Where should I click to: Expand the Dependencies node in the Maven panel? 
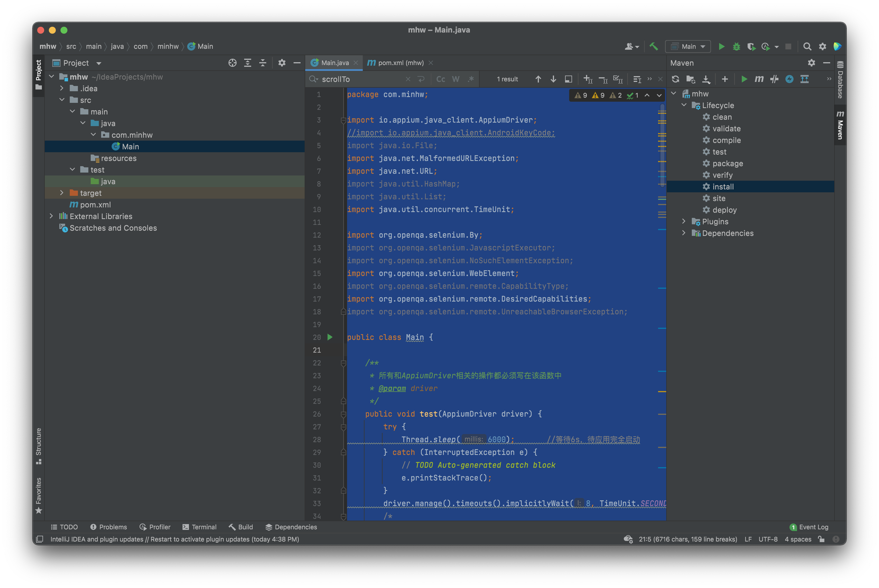(x=684, y=233)
